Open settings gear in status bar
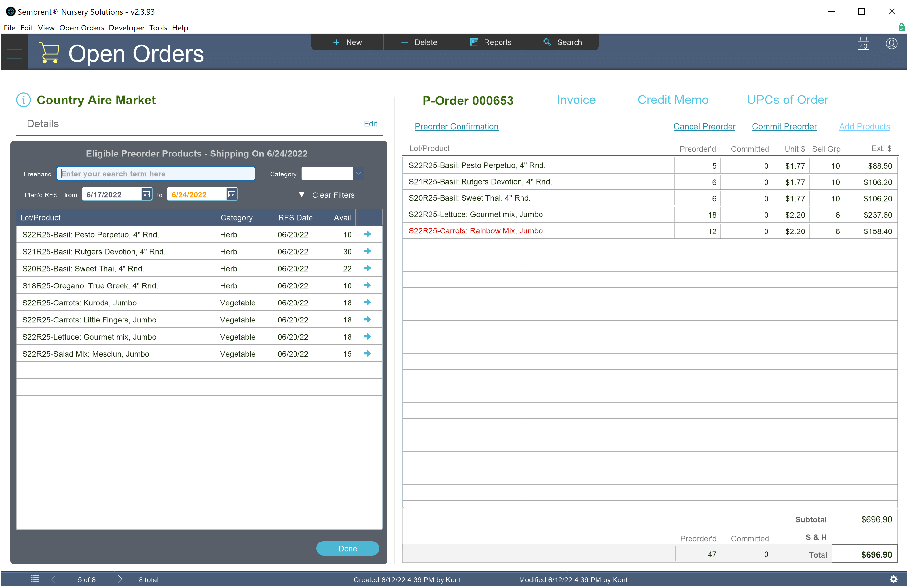909x588 pixels. pos(893,579)
